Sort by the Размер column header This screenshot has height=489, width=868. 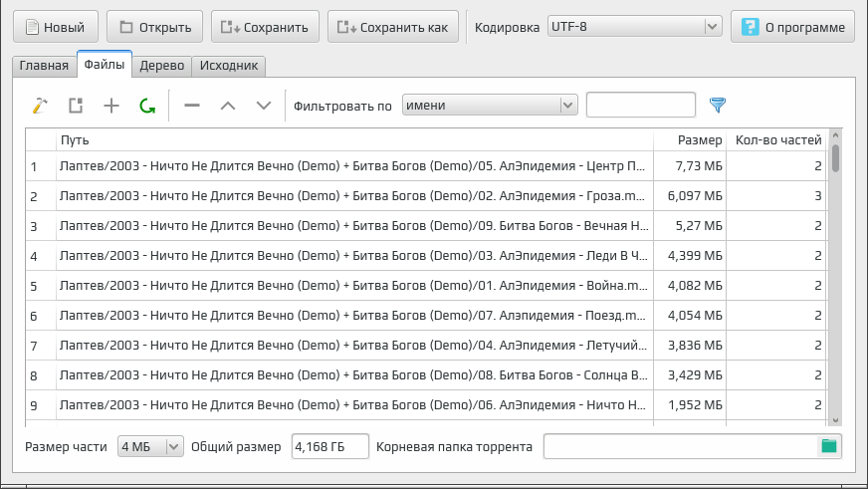click(x=690, y=140)
